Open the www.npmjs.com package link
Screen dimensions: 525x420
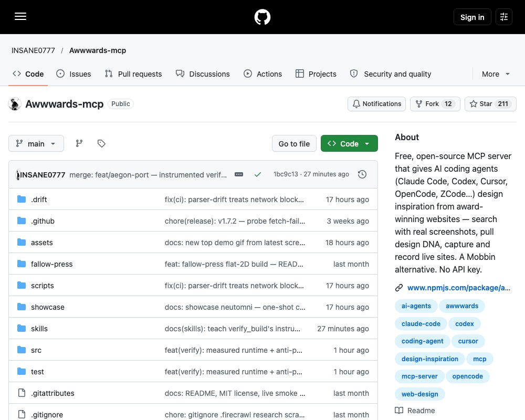[x=459, y=288]
